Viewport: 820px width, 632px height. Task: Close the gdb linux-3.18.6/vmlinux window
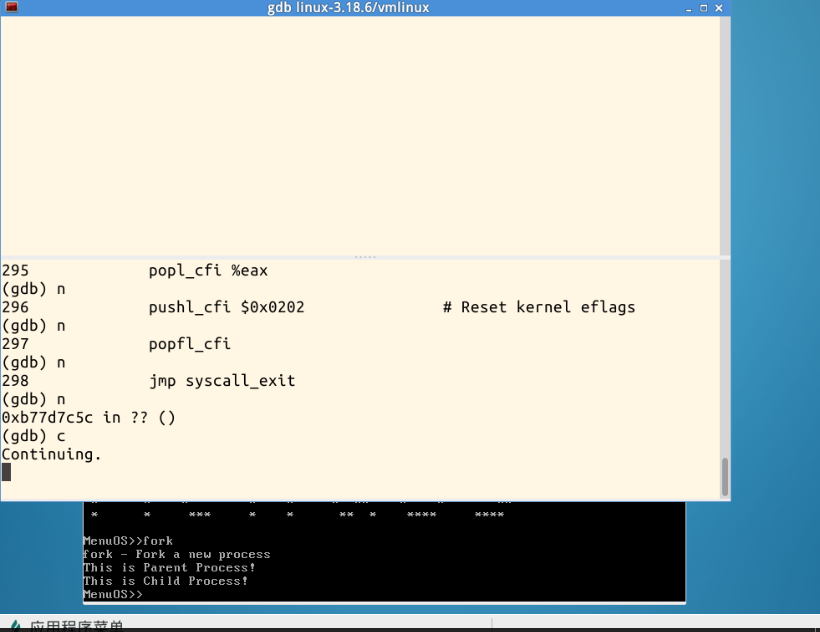(719, 8)
